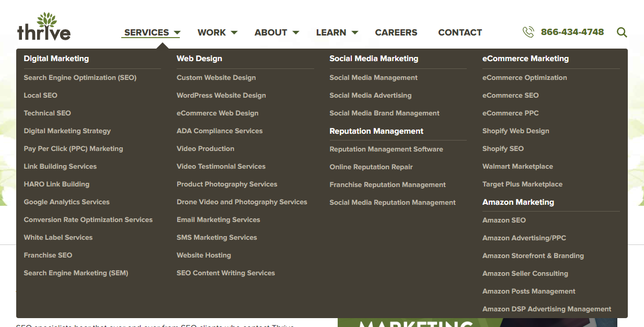Image resolution: width=644 pixels, height=327 pixels.
Task: Select Social Media Advertising
Action: [371, 96]
